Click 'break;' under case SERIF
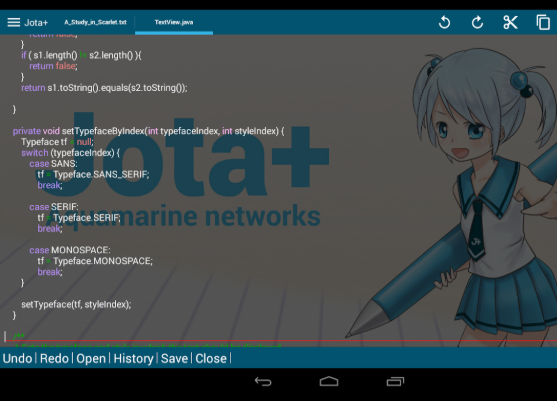The width and height of the screenshot is (557, 401). [x=50, y=229]
